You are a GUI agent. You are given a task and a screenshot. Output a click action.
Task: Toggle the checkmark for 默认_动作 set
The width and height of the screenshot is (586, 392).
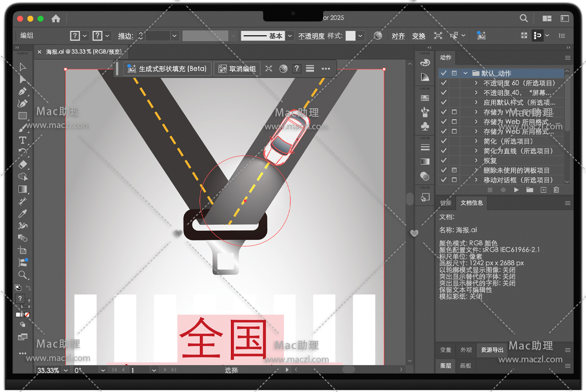point(443,73)
